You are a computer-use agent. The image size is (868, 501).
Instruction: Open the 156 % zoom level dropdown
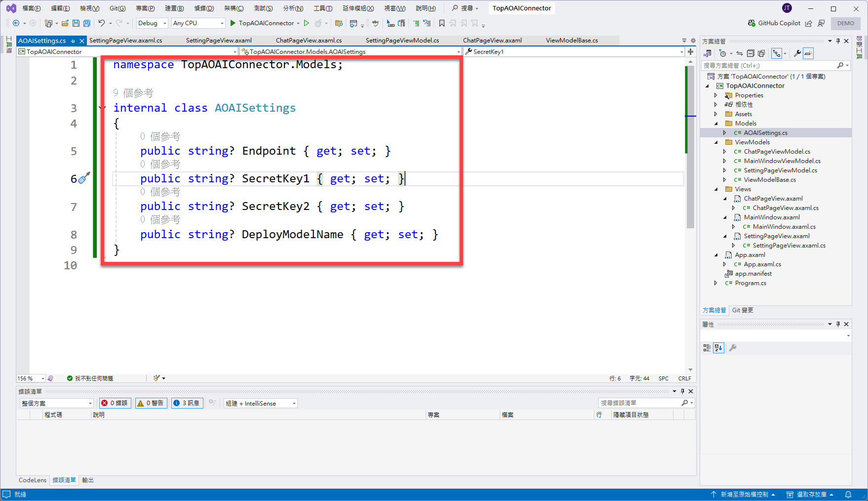(31, 378)
